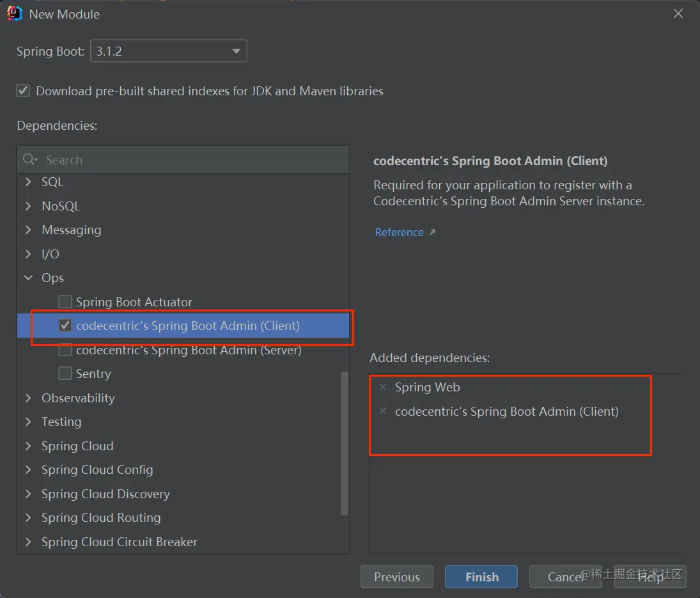
Task: Expand the Observability category
Action: pos(28,397)
